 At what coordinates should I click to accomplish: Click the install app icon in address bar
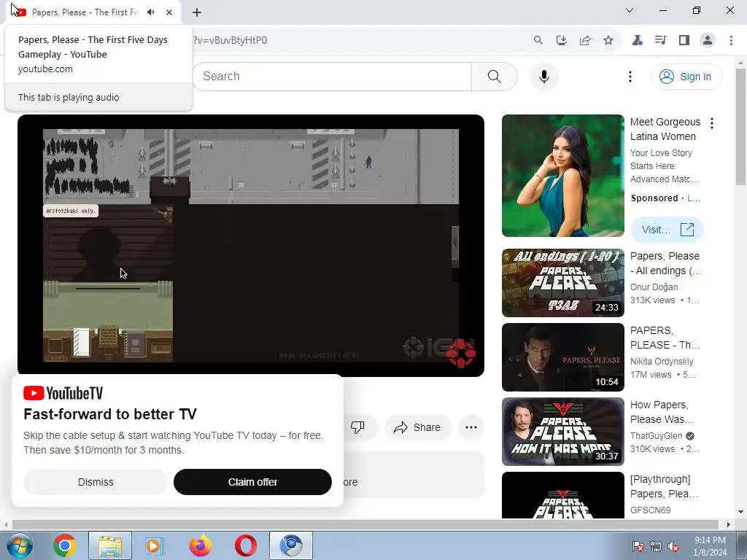tap(562, 41)
